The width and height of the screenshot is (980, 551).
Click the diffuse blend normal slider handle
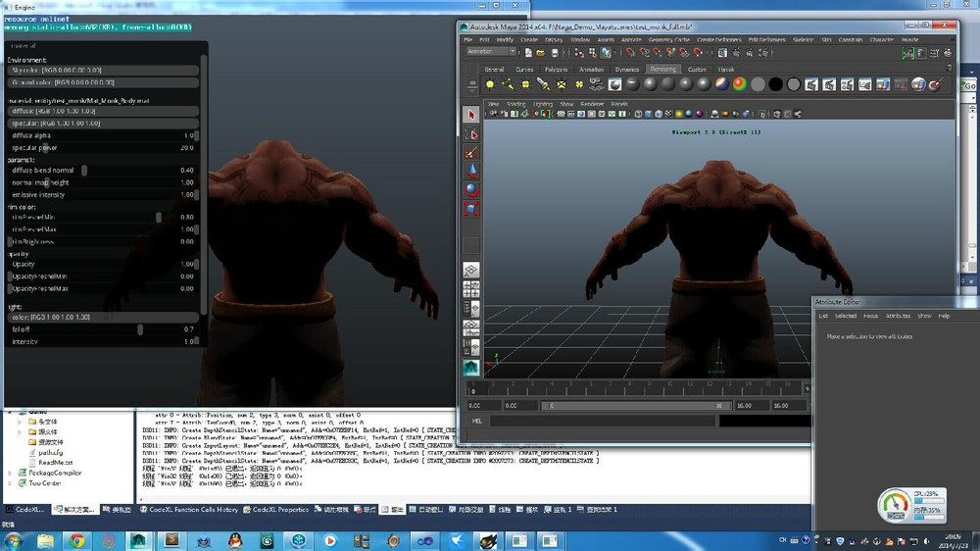(x=84, y=171)
